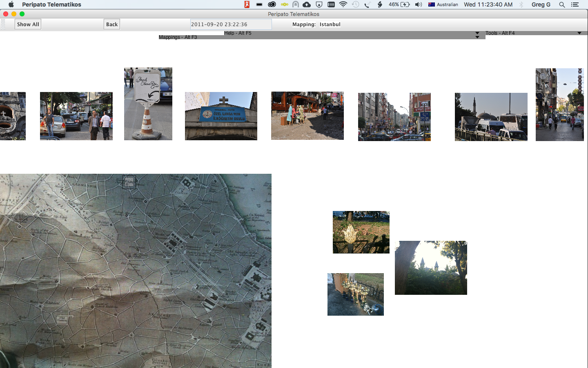Image resolution: width=588 pixels, height=368 pixels.
Task: Open the Tools panel dropdown arrow
Action: pos(579,33)
